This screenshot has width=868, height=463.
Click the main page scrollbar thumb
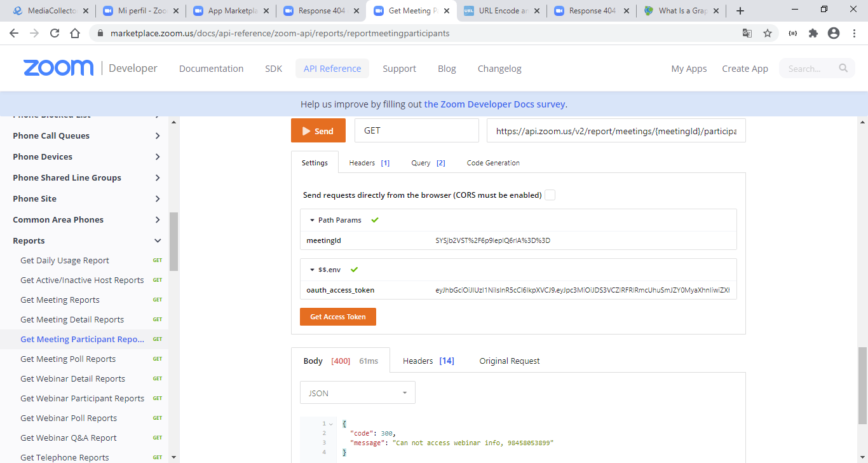tap(862, 385)
